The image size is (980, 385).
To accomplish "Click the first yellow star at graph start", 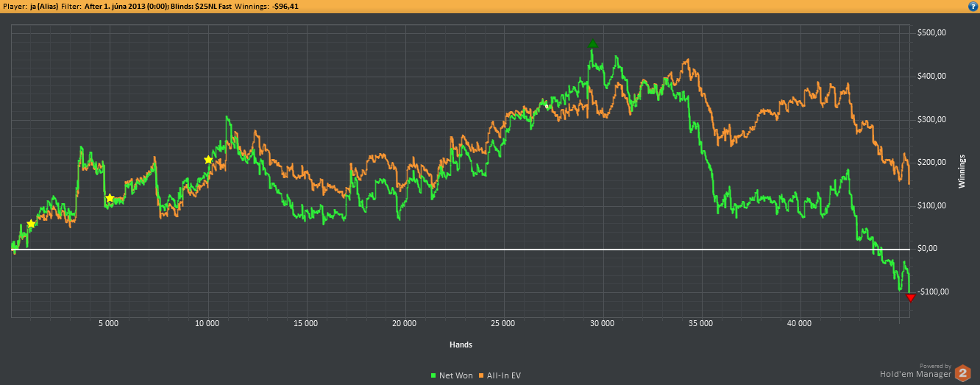I will [31, 224].
